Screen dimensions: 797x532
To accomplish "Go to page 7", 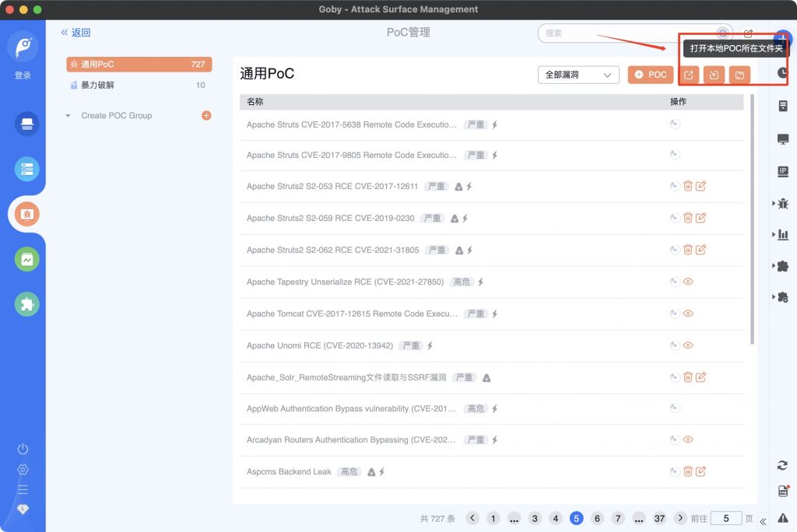I will [618, 518].
